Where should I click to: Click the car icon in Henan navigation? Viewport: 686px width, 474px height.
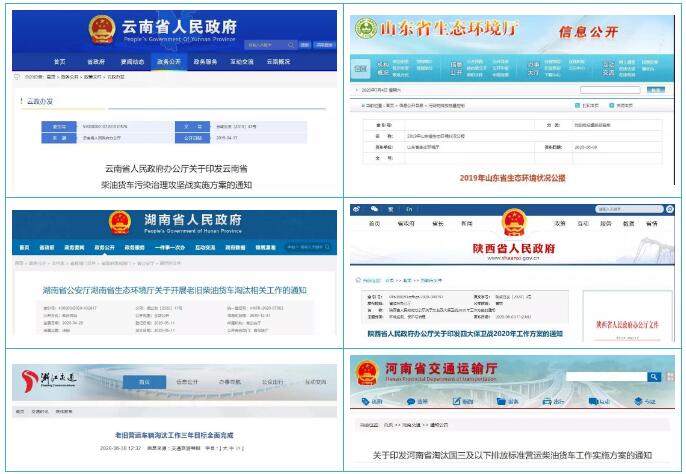[547, 401]
